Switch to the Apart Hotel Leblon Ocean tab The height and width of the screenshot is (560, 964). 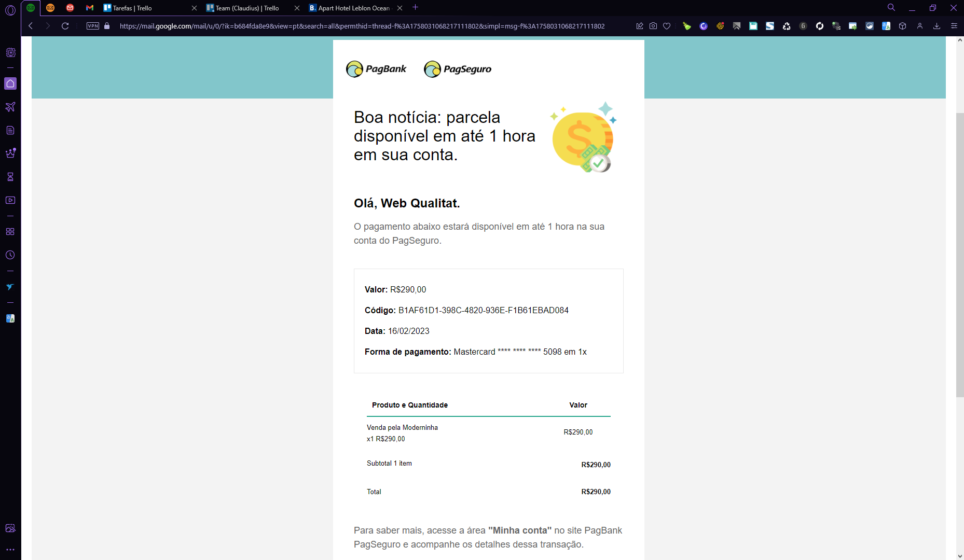(356, 8)
